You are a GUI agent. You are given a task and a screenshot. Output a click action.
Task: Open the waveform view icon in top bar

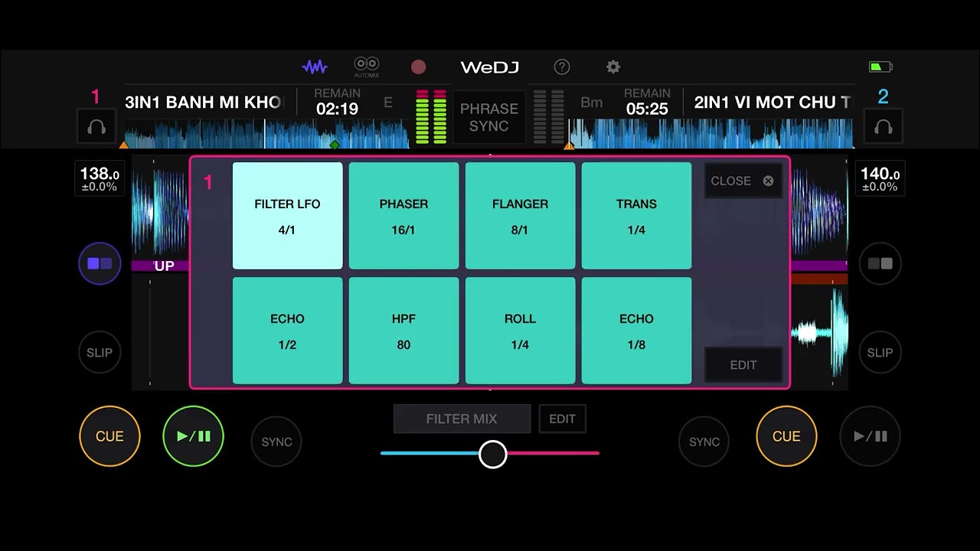(315, 67)
